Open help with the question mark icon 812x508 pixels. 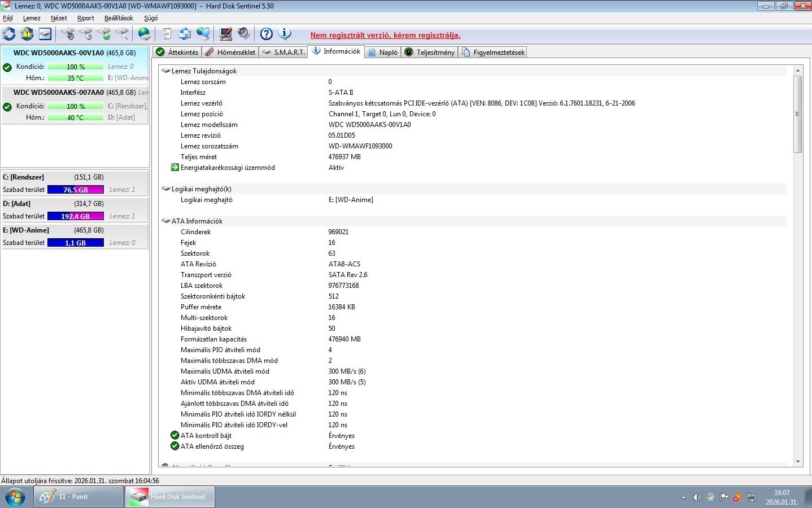266,34
